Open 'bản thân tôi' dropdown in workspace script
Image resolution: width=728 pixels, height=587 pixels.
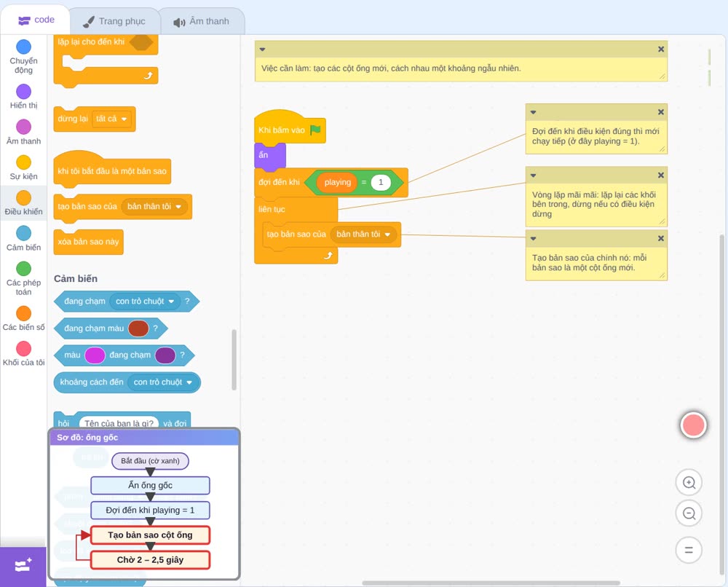point(363,234)
